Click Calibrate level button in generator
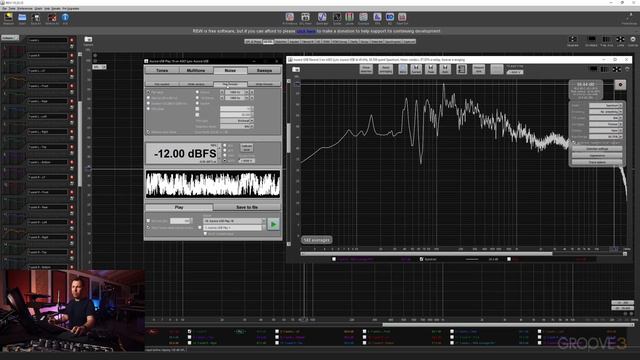640x360 pixels. tap(247, 147)
